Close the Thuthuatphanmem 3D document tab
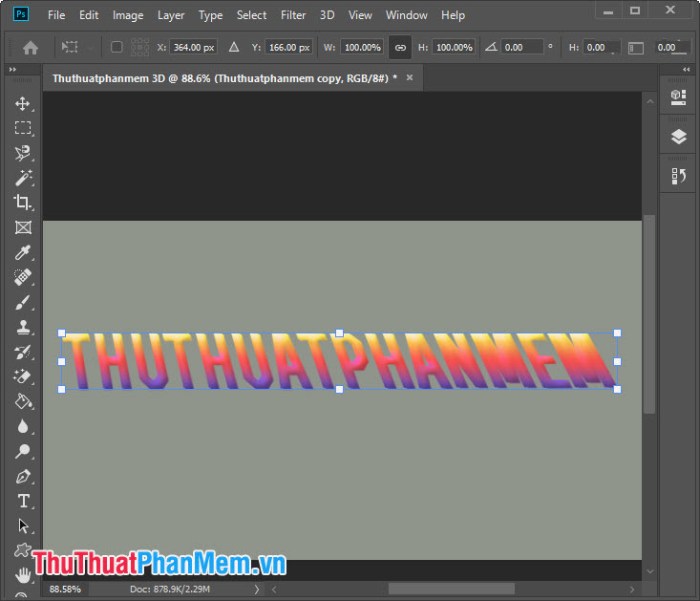Viewport: 700px width, 601px height. tap(410, 77)
